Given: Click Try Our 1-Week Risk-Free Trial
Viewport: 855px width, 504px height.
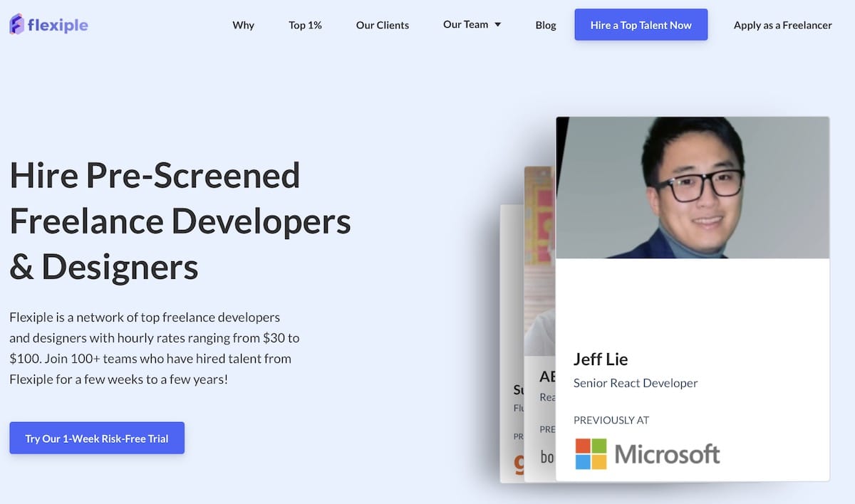Looking at the screenshot, I should tap(97, 438).
